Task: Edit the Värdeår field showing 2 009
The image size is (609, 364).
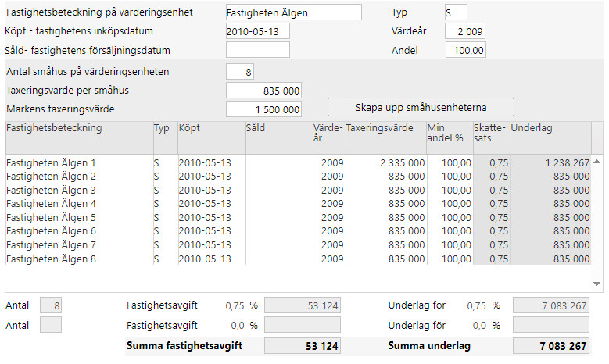Action: tap(465, 31)
